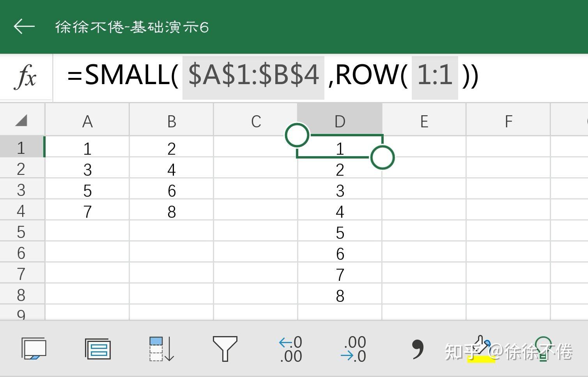Tap cell A1 containing 1

coord(87,147)
